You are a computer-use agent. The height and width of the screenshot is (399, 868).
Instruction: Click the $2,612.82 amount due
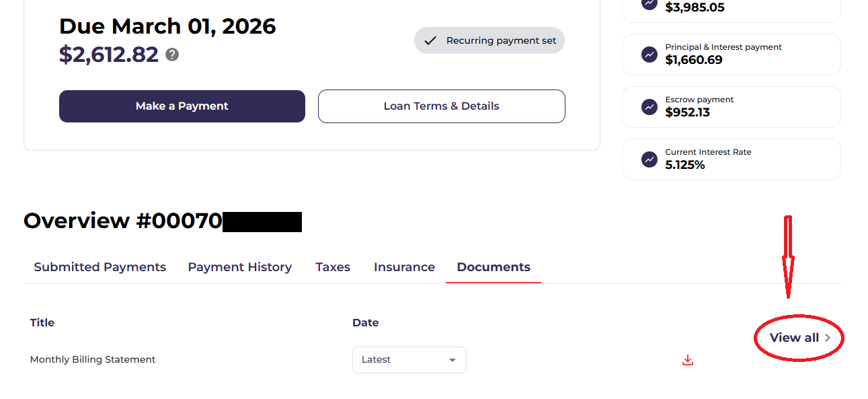coord(109,55)
